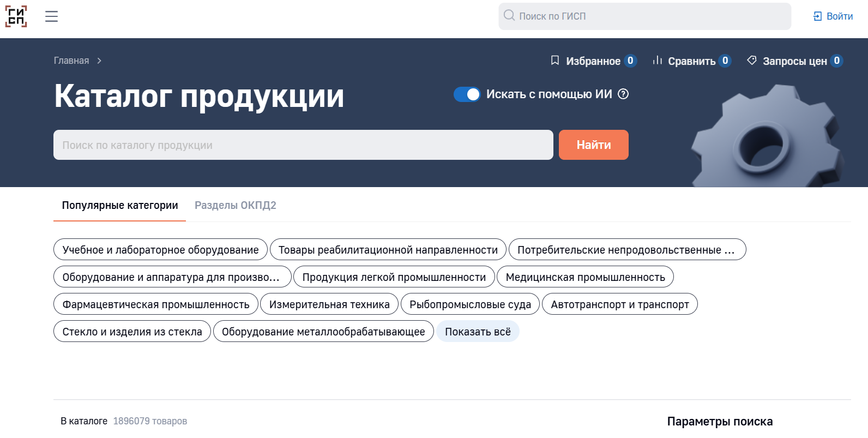Go to Главная breadcrumb link
868x438 pixels.
pyautogui.click(x=71, y=61)
